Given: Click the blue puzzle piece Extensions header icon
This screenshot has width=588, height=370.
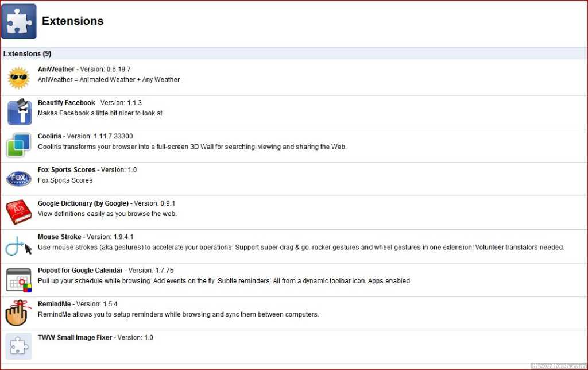Looking at the screenshot, I should (19, 21).
